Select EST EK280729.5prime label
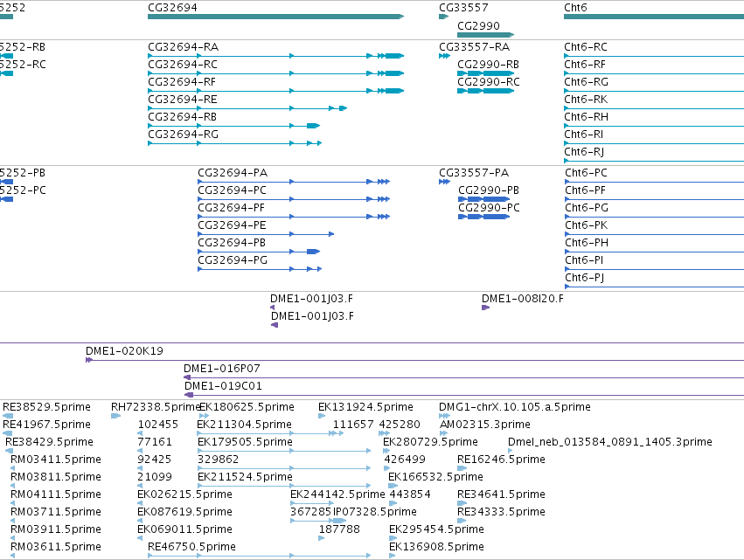 tap(430, 442)
